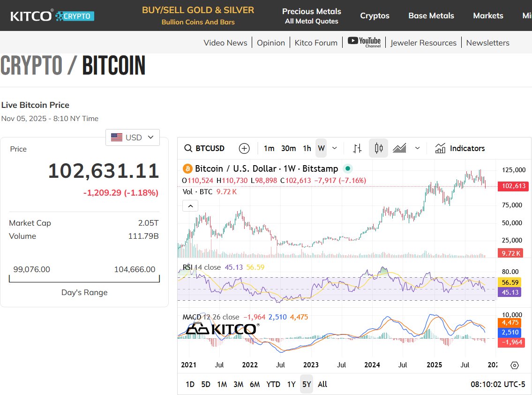Click the day low 99,076.00
532x395 pixels.
tap(31, 269)
